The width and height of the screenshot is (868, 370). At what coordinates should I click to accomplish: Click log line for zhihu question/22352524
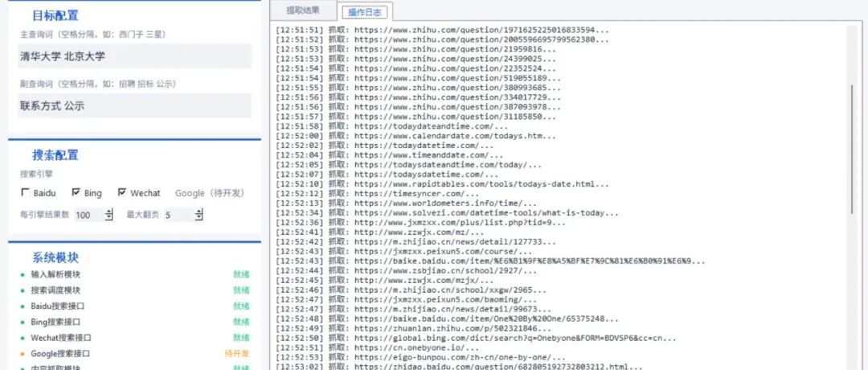point(416,68)
